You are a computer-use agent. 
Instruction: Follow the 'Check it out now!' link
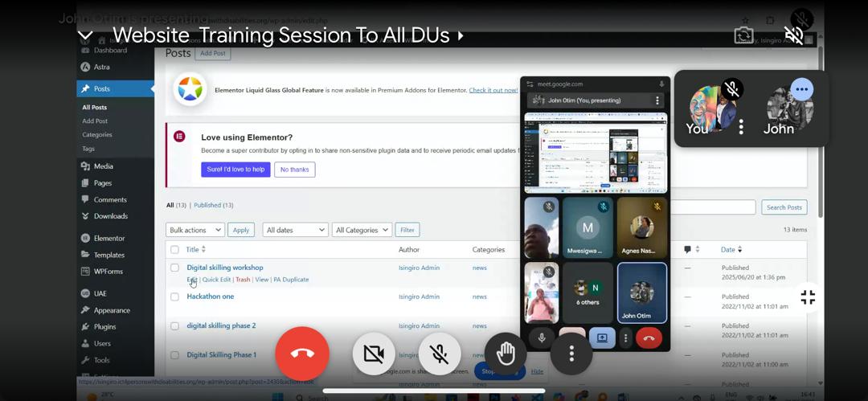coord(493,90)
